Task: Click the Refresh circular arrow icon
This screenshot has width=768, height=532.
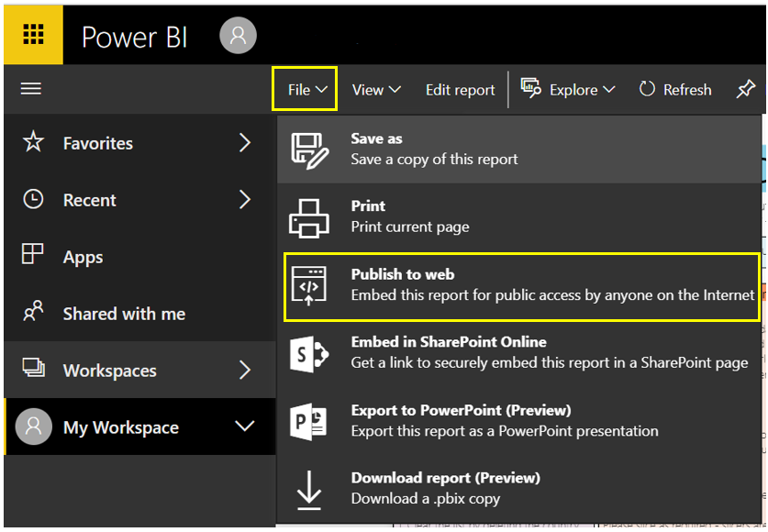Action: click(x=647, y=89)
